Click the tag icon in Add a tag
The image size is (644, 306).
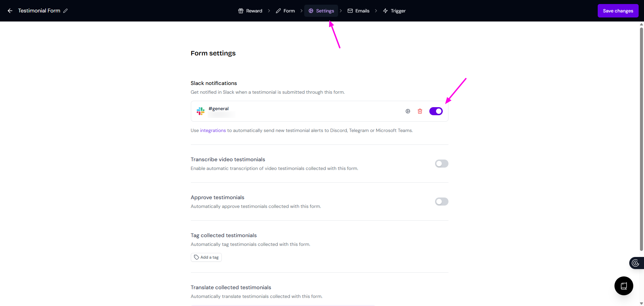pyautogui.click(x=197, y=257)
